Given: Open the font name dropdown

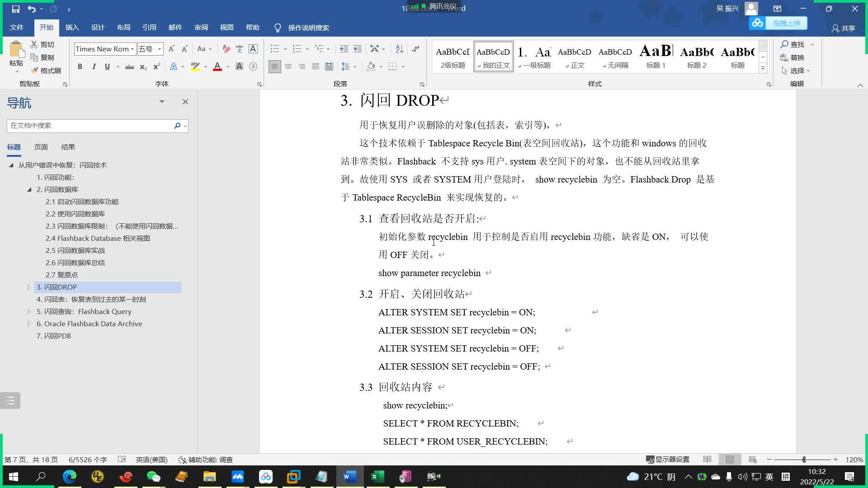Looking at the screenshot, I should [132, 49].
